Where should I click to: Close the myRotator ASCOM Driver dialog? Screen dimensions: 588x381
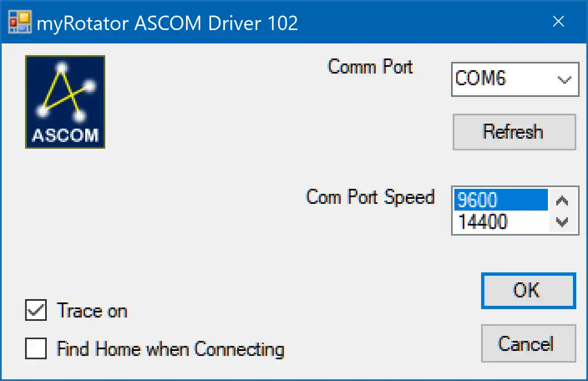(x=558, y=22)
